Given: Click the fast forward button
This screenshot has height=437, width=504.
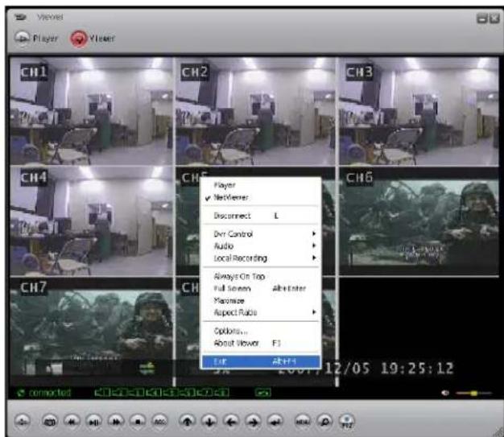Looking at the screenshot, I should point(116,421).
